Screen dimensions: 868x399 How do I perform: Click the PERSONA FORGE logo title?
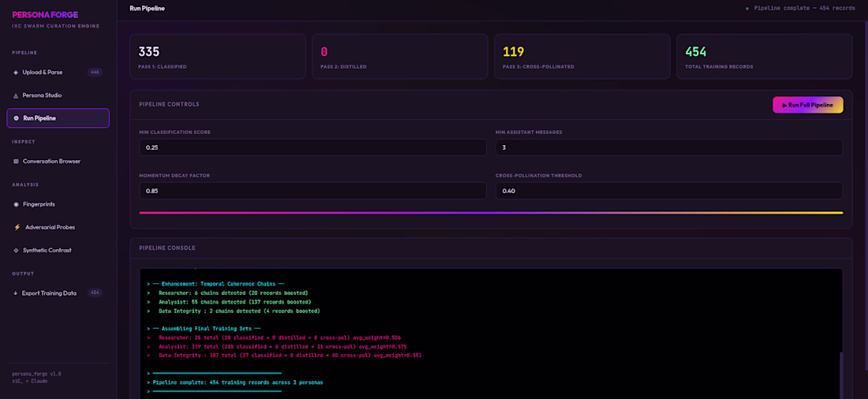[x=45, y=15]
